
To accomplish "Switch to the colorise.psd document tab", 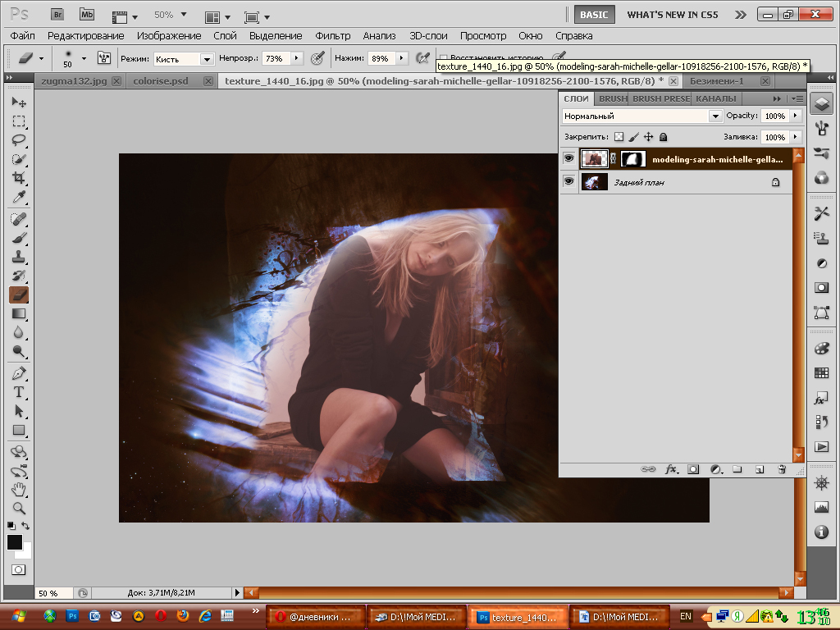I will click(x=161, y=81).
